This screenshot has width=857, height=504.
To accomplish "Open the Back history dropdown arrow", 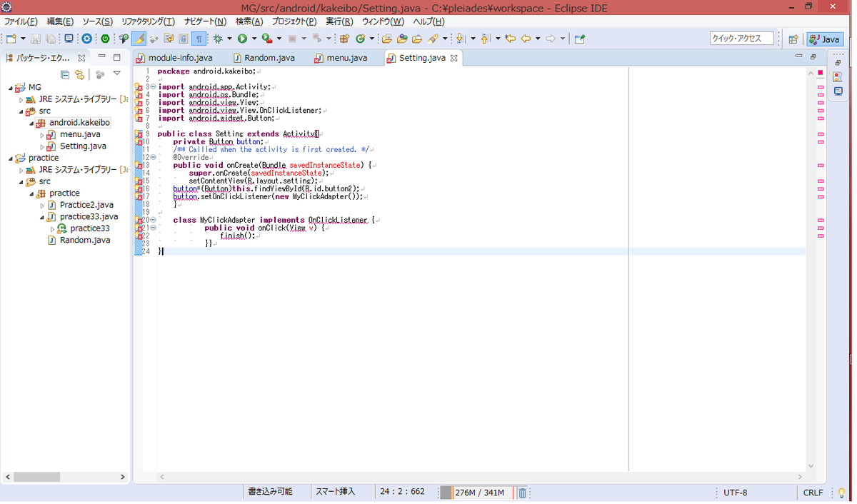I will 538,39.
